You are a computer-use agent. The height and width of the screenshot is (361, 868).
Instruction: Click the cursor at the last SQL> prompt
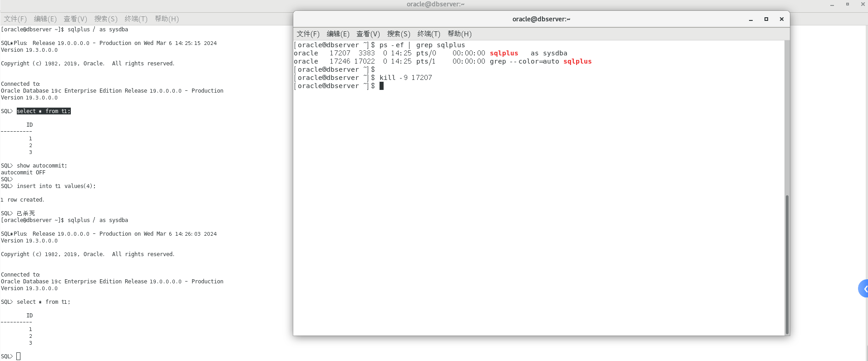pyautogui.click(x=19, y=356)
